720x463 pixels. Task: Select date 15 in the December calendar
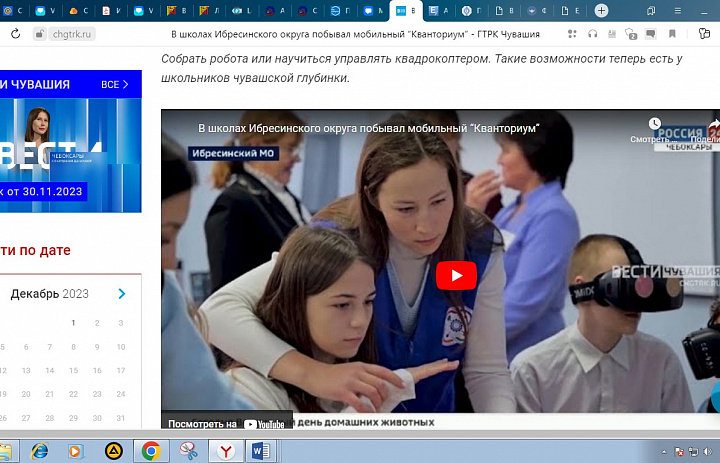click(x=73, y=370)
